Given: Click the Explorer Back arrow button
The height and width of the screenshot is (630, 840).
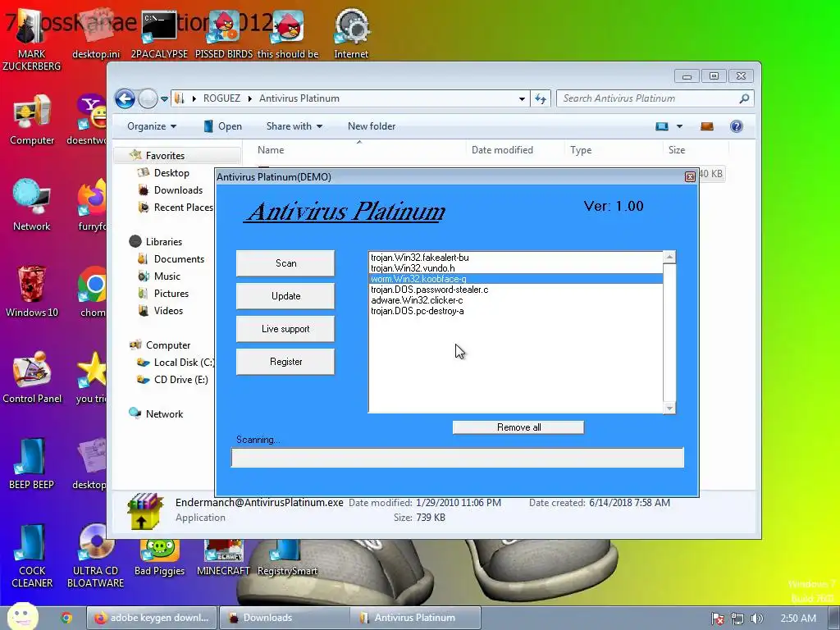Looking at the screenshot, I should [125, 98].
